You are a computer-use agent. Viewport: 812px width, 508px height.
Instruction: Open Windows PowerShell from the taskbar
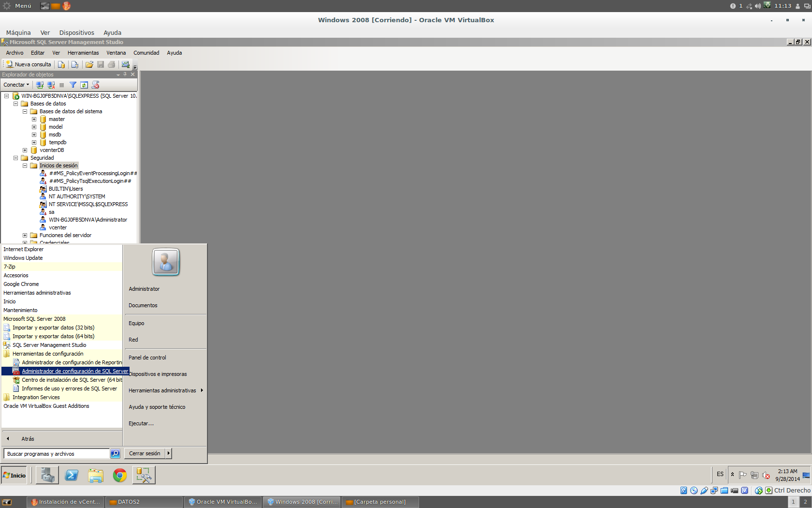[72, 475]
